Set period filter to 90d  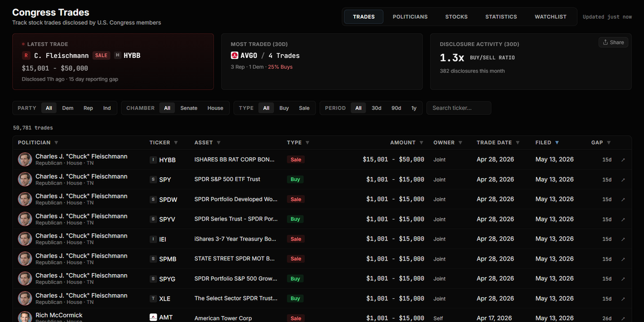[x=396, y=108]
